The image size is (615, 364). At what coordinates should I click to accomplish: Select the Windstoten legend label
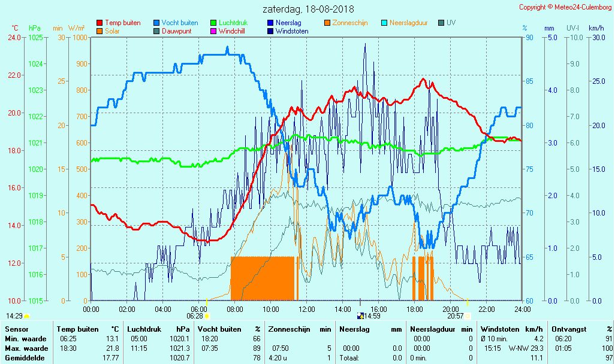tap(292, 31)
